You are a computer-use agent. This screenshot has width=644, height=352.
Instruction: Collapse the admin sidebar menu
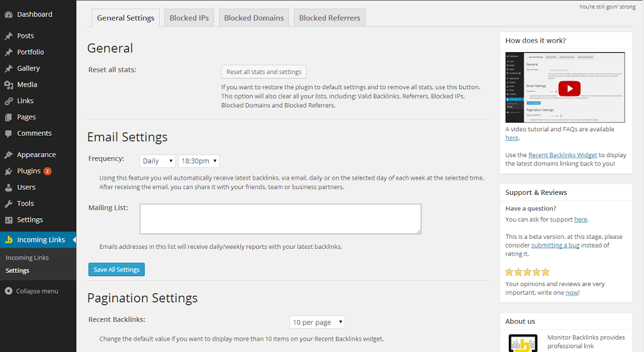pyautogui.click(x=31, y=291)
